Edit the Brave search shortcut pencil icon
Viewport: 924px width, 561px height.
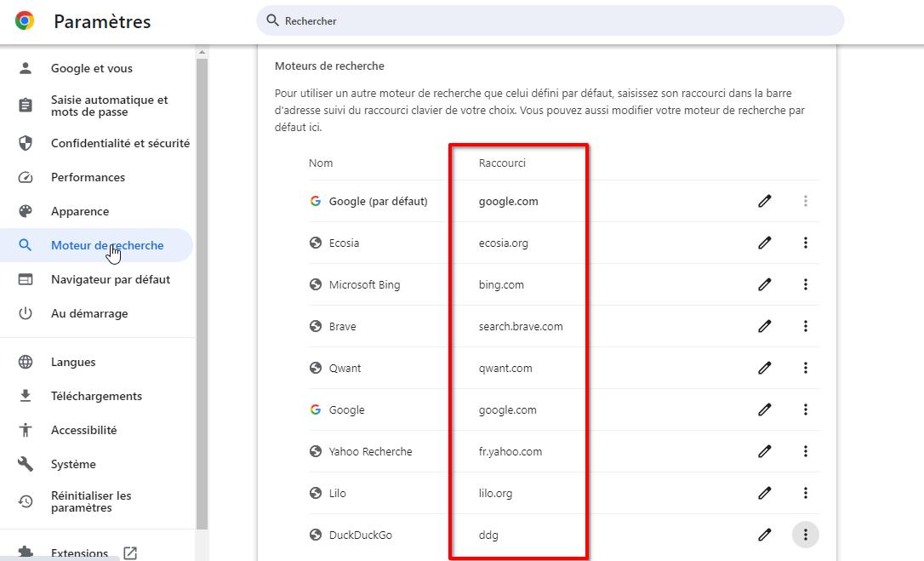coord(764,326)
